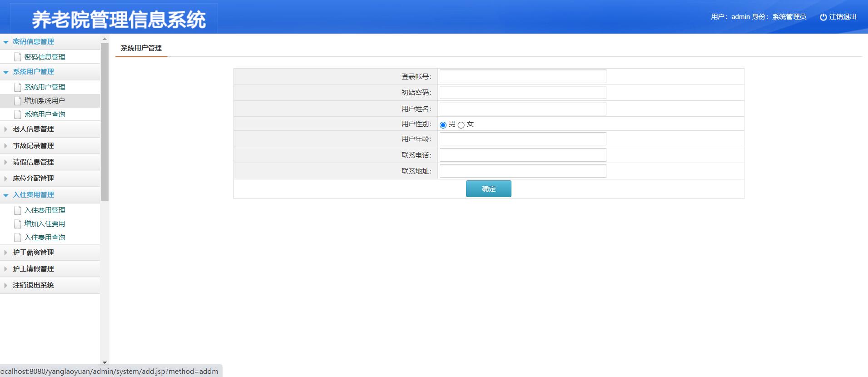Click the 身份: 系统管理员 header text
Viewport: 868px width, 377px height.
(779, 17)
